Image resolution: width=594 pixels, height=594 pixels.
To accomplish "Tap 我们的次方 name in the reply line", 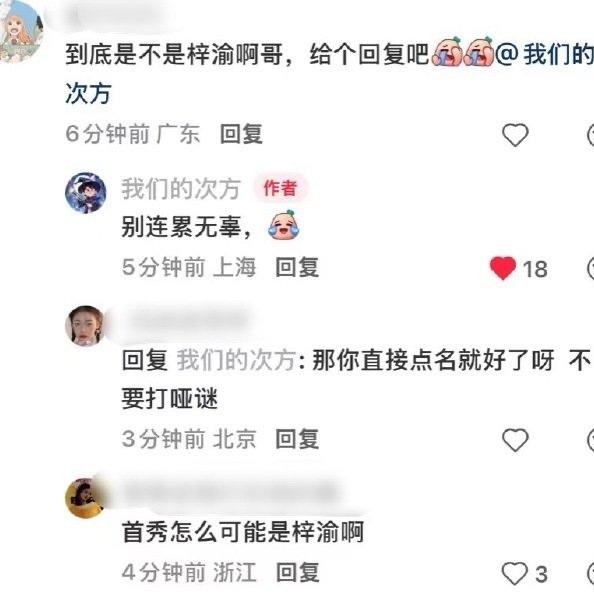I will tap(237, 360).
